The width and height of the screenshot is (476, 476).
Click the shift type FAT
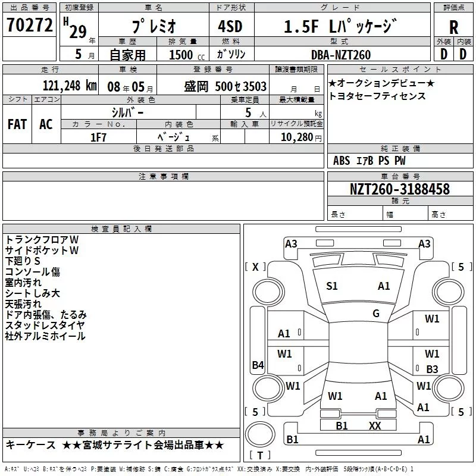point(17,124)
